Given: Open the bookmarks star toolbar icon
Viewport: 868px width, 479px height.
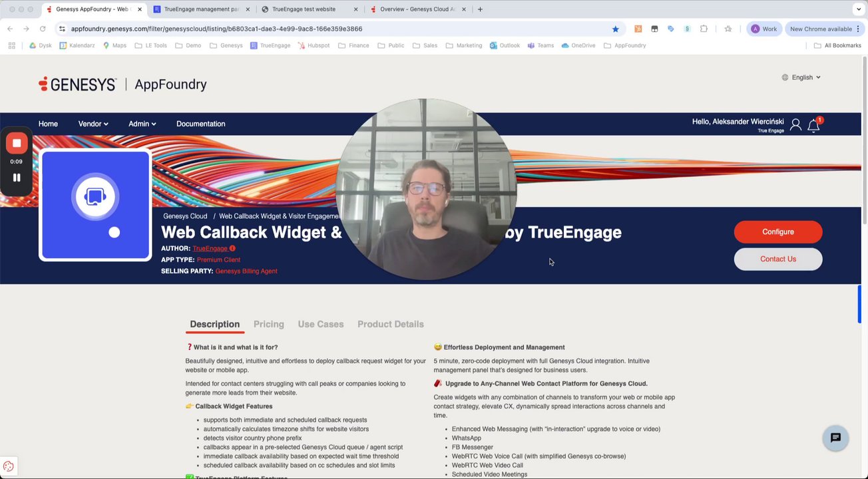Looking at the screenshot, I should pos(728,29).
